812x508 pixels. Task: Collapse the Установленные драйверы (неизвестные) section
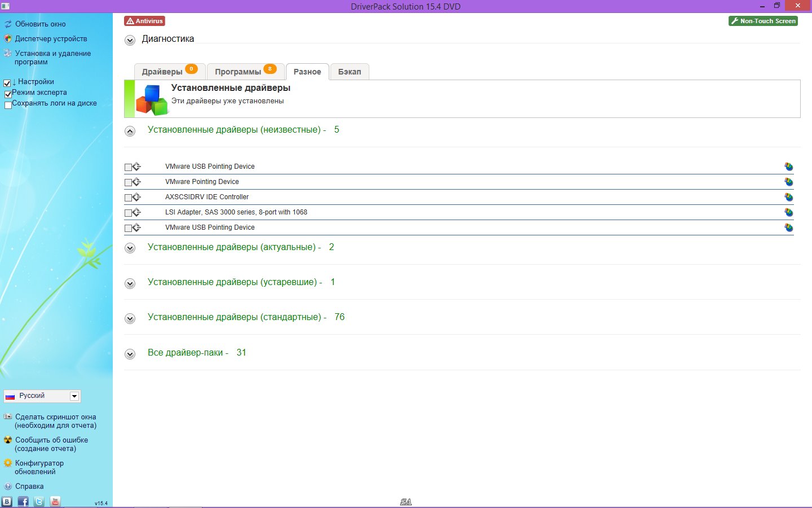(130, 131)
